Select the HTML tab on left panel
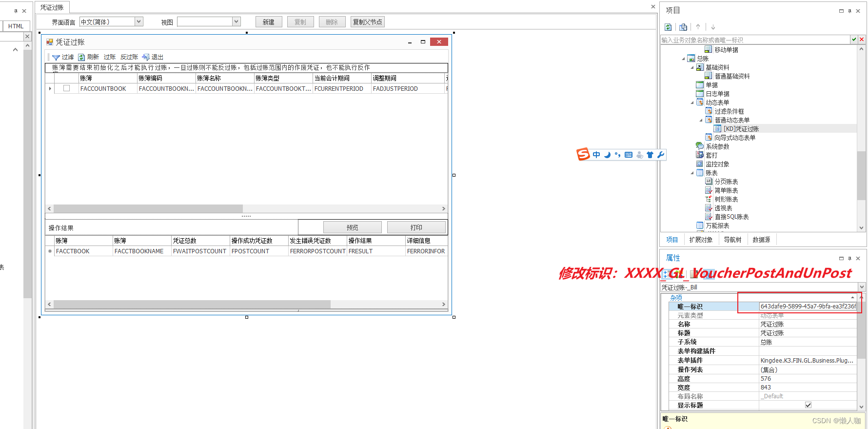 coord(16,26)
